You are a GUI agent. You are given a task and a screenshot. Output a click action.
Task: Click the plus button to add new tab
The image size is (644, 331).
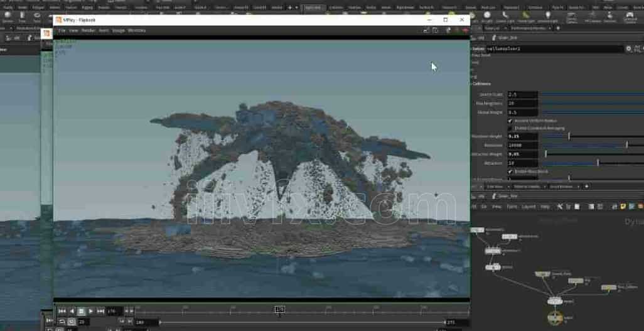click(586, 187)
